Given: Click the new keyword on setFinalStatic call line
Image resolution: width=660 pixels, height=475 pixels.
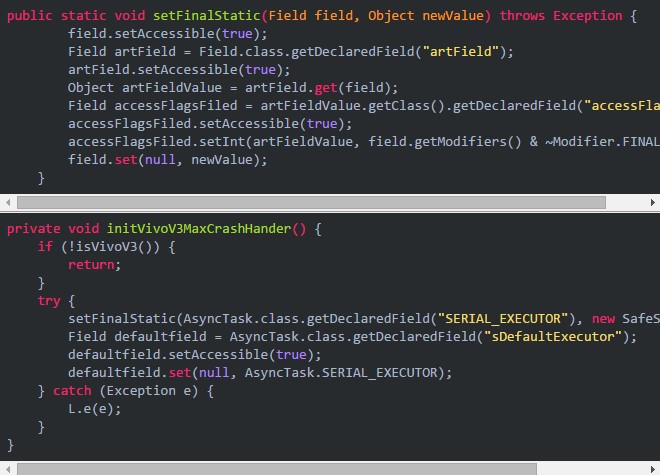Looking at the screenshot, I should tap(603, 319).
